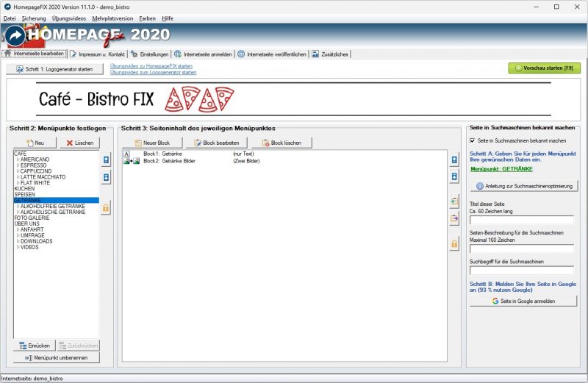Select the two-pictures icon of Block 2
588x383 pixels.
click(x=132, y=161)
